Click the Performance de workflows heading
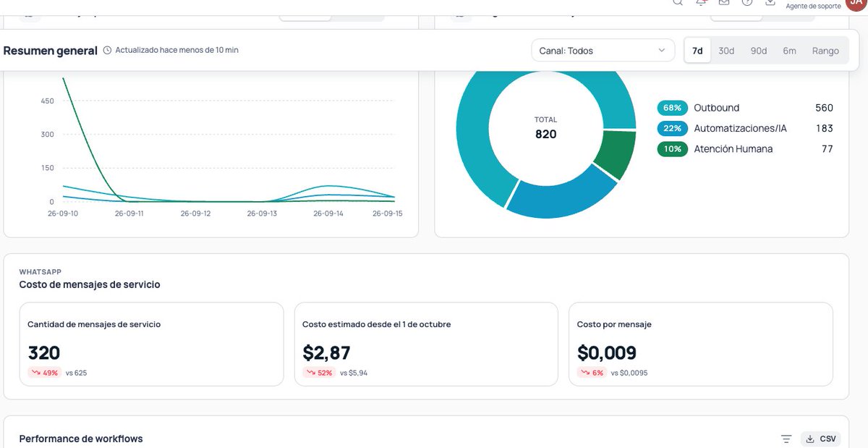 click(x=81, y=439)
